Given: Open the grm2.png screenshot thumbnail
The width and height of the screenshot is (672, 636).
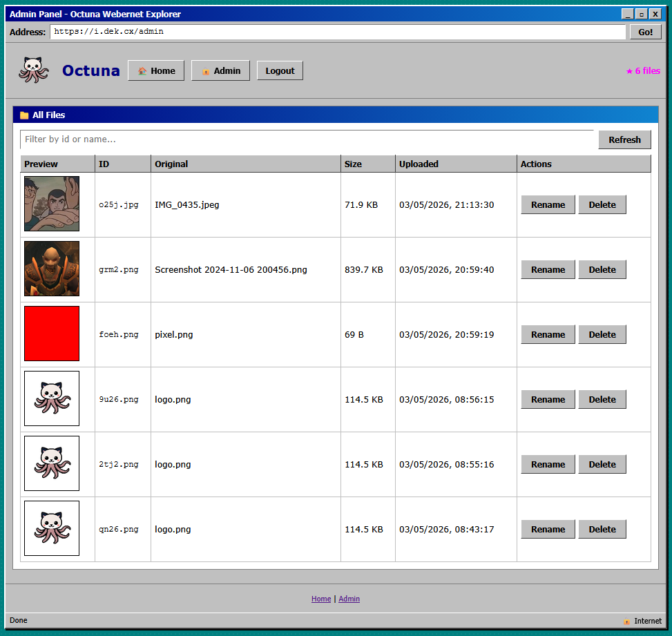Looking at the screenshot, I should click(52, 269).
